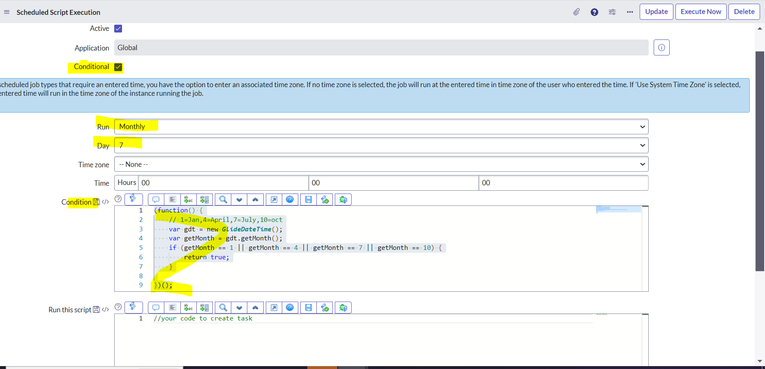This screenshot has height=369, width=765.
Task: Toggle syntax editor in Condition toolbar
Action: tap(133, 199)
